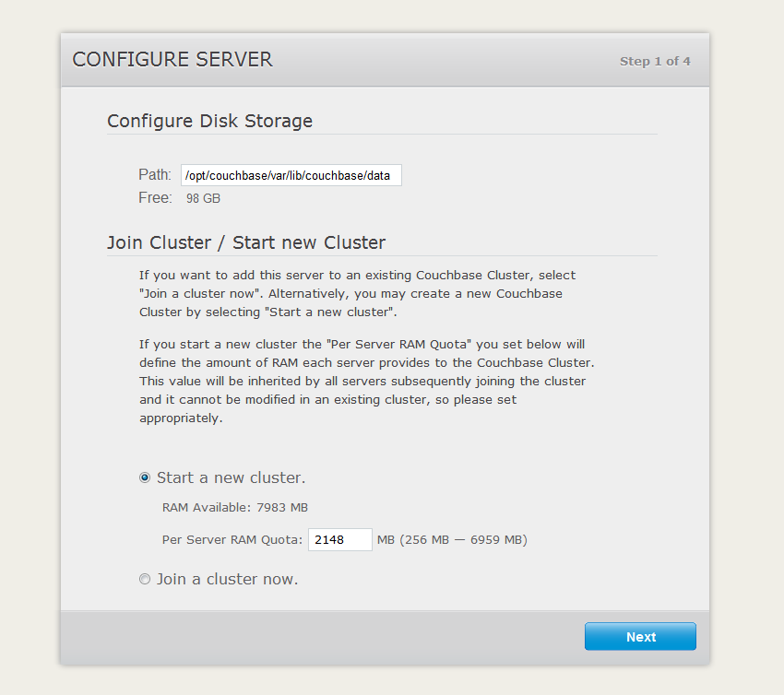Click the "Per Server RAM Quota:" label
The width and height of the screenshot is (784, 695).
[x=232, y=540]
